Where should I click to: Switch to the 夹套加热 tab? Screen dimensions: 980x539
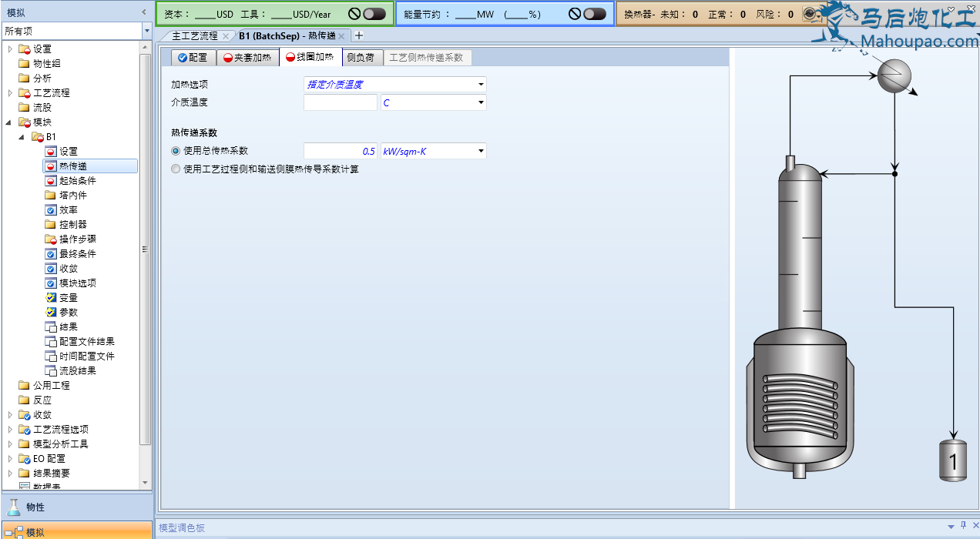[x=247, y=58]
